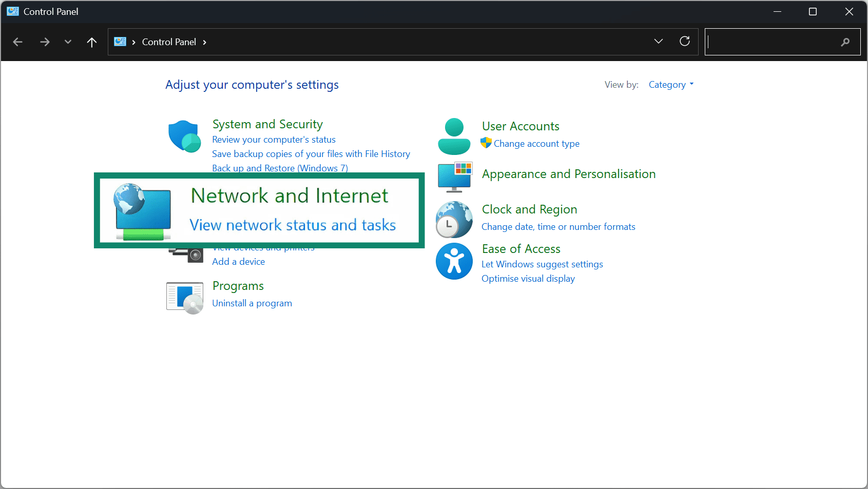Open Change account type
868x489 pixels.
point(536,144)
